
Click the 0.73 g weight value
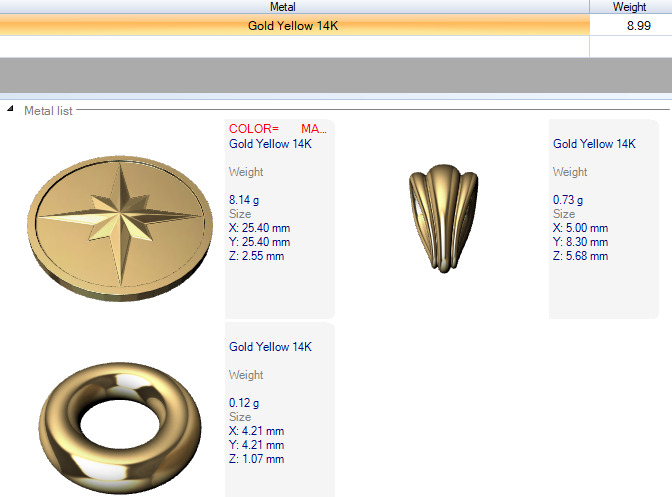tap(568, 200)
